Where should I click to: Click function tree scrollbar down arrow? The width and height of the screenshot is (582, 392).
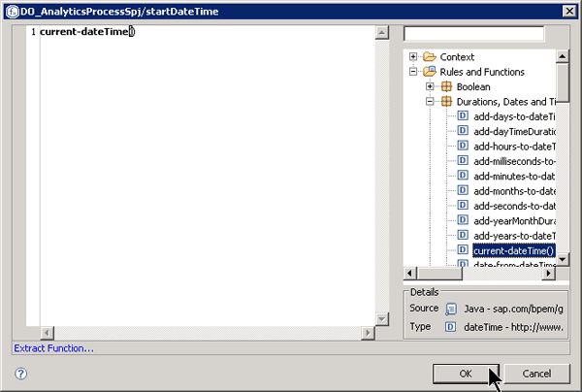563,259
